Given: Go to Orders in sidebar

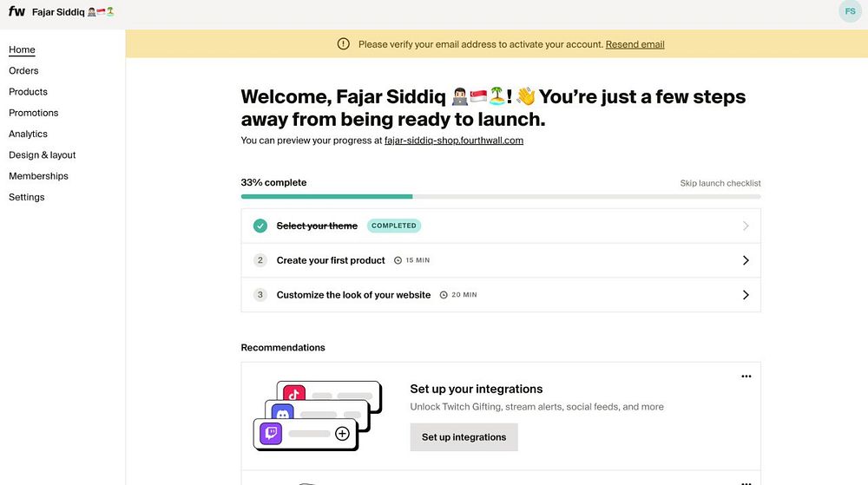Looking at the screenshot, I should (23, 71).
